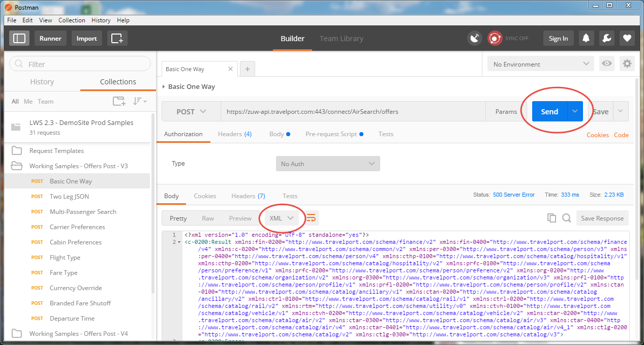This screenshot has height=345, width=644.
Task: Click the Import button
Action: [x=87, y=38]
